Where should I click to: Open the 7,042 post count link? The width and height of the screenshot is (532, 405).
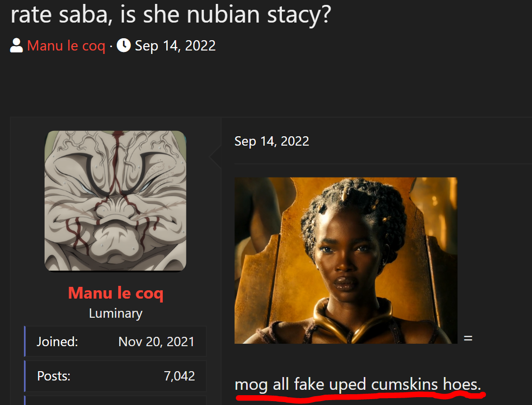[x=179, y=376]
